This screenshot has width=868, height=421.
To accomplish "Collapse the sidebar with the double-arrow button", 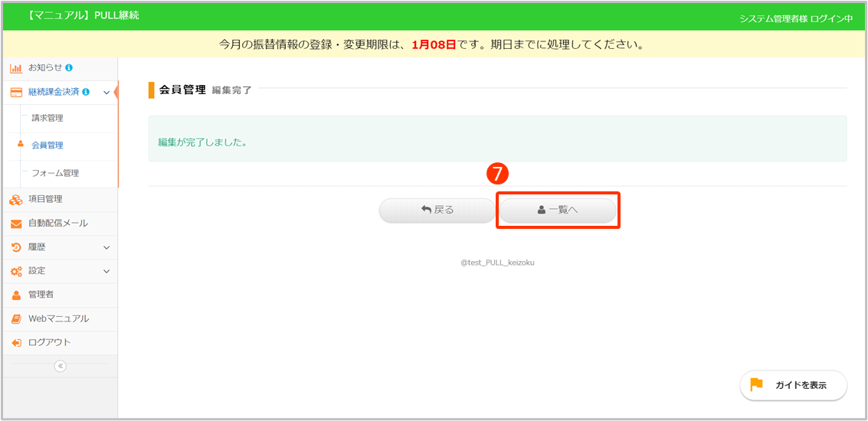I will pyautogui.click(x=61, y=366).
